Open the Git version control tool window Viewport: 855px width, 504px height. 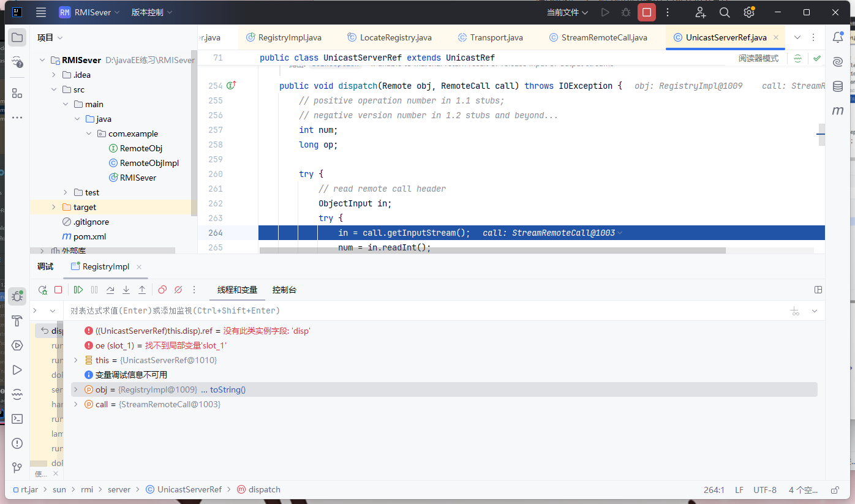(17, 468)
